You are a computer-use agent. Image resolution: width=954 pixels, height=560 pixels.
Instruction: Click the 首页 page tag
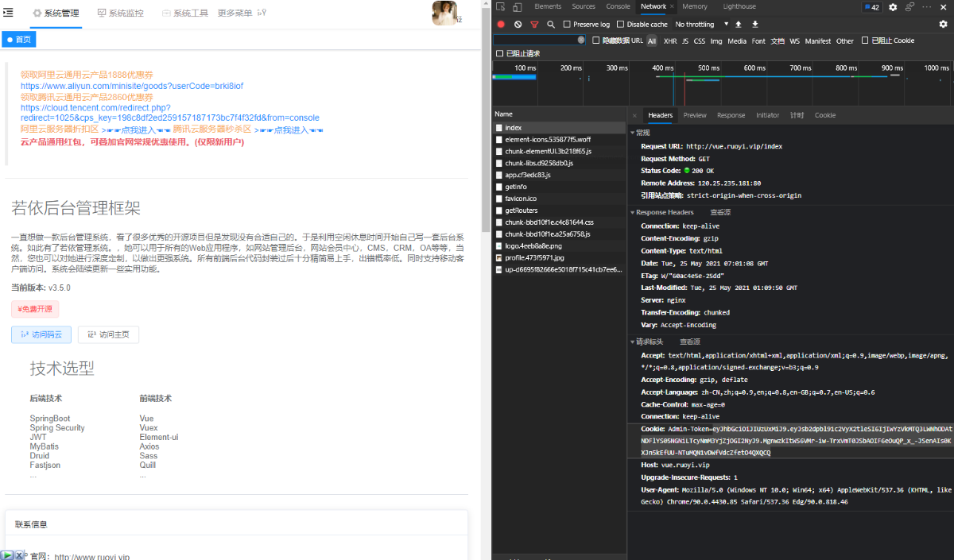pyautogui.click(x=19, y=39)
